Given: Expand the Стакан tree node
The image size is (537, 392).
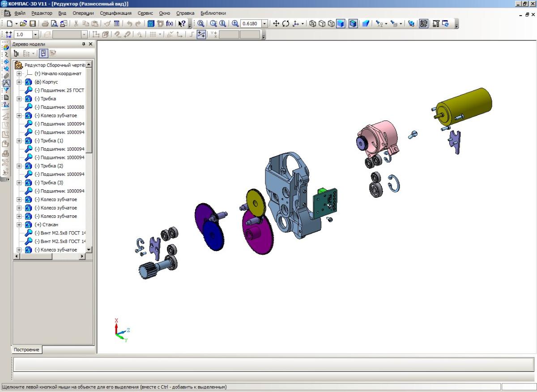Looking at the screenshot, I should (19, 225).
